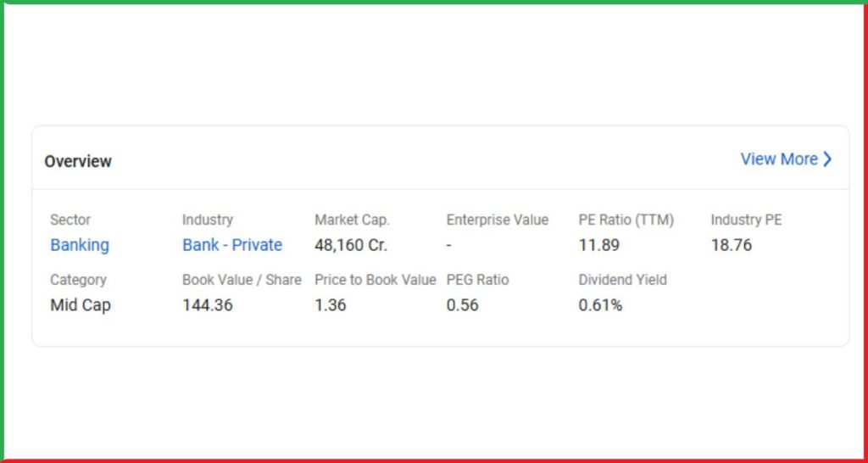Click the Dividend Yield label
Screen dimensions: 868x463
pyautogui.click(x=622, y=280)
